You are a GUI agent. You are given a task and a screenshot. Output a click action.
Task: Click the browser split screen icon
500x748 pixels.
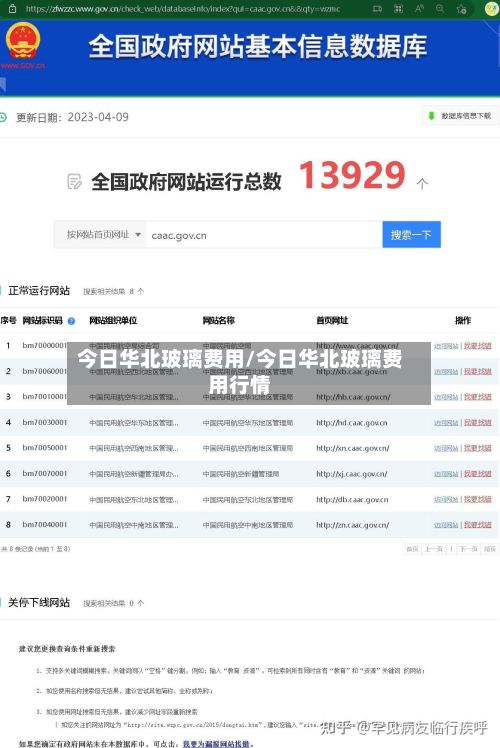pyautogui.click(x=377, y=9)
